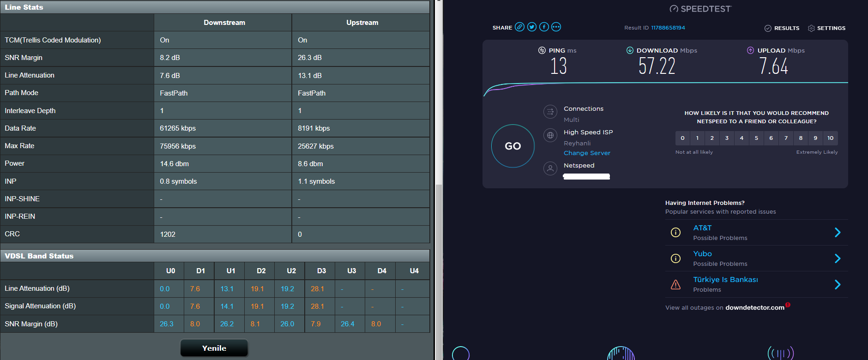Expand Yubo outage details chevron

[x=838, y=258]
